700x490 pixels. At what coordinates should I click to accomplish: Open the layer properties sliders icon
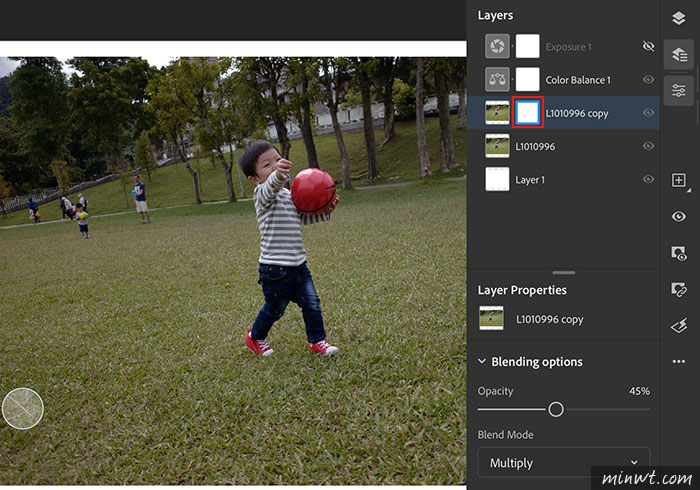pyautogui.click(x=679, y=91)
